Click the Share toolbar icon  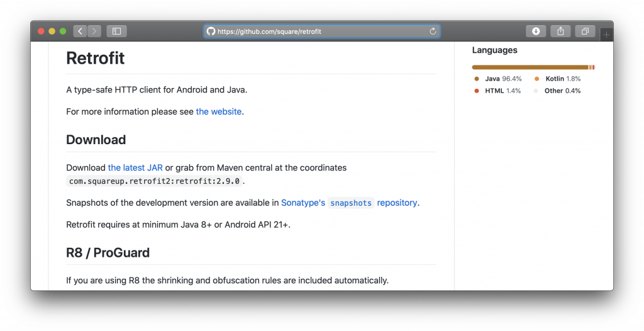(x=560, y=31)
